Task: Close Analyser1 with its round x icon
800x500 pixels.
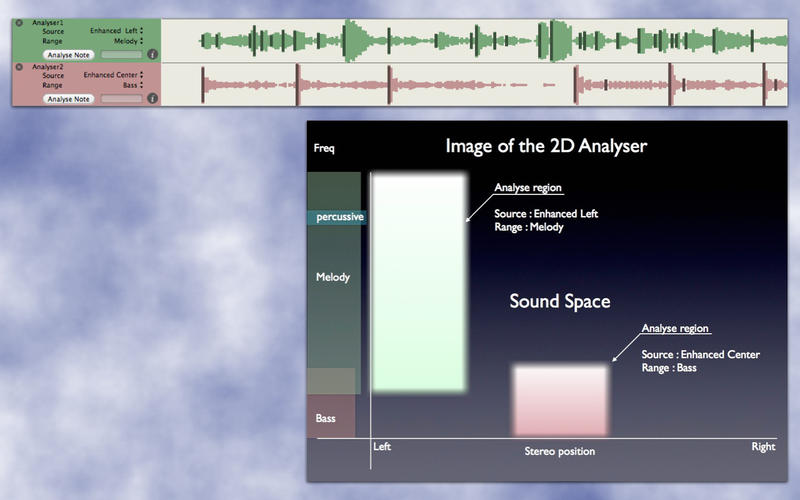Action: [x=19, y=22]
